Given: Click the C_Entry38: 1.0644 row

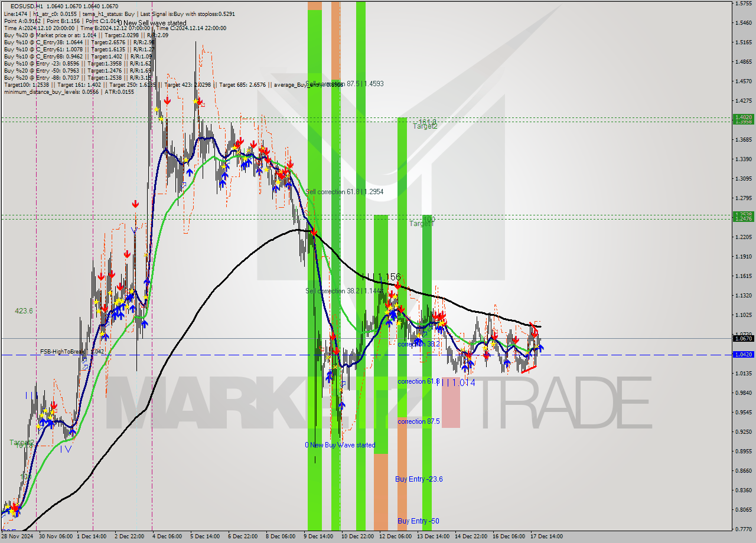Looking at the screenshot, I should (79, 42).
